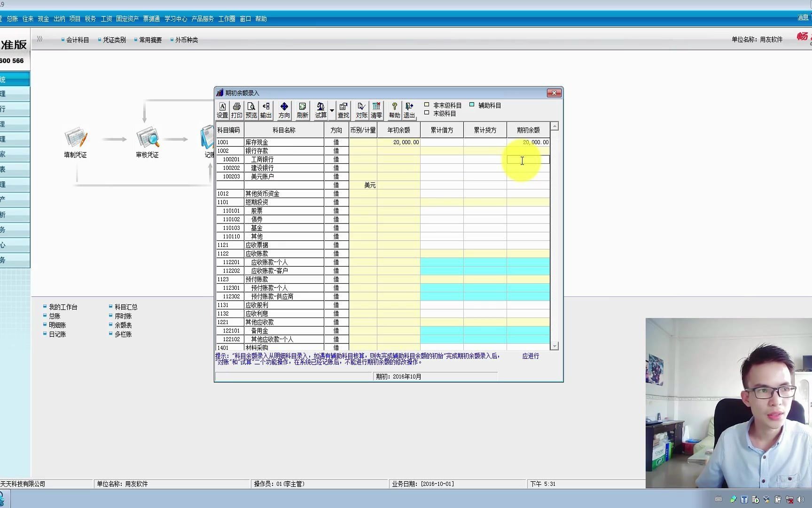The image size is (812, 508).
Task: Click 消息 at the top right
Action: point(803,17)
